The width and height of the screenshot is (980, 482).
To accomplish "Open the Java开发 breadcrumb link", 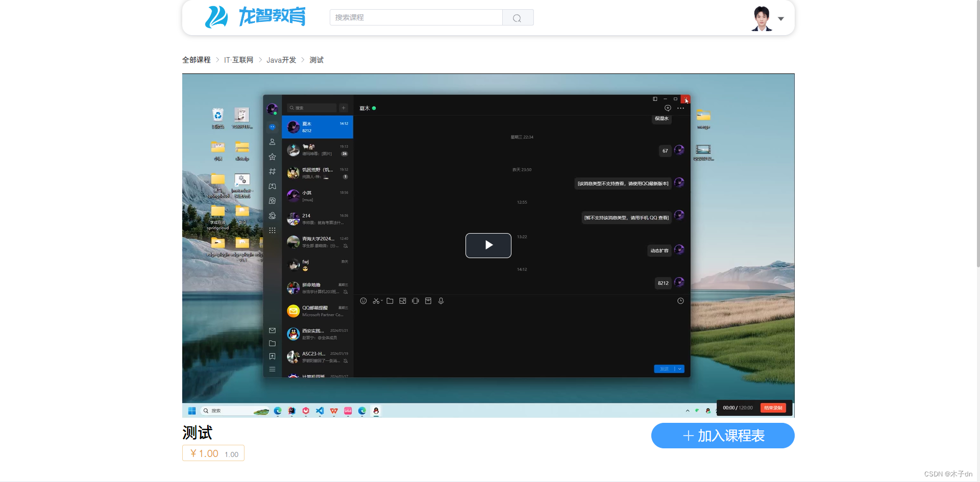I will point(281,60).
